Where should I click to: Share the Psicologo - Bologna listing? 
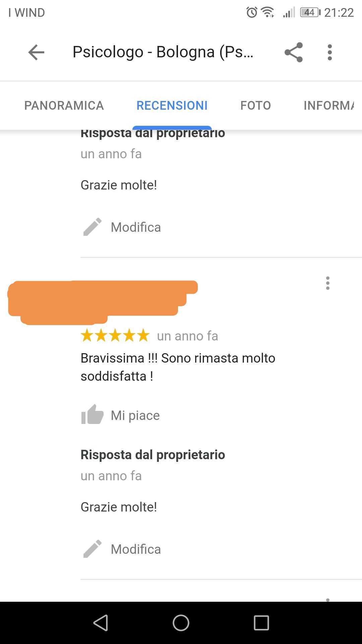pyautogui.click(x=294, y=52)
